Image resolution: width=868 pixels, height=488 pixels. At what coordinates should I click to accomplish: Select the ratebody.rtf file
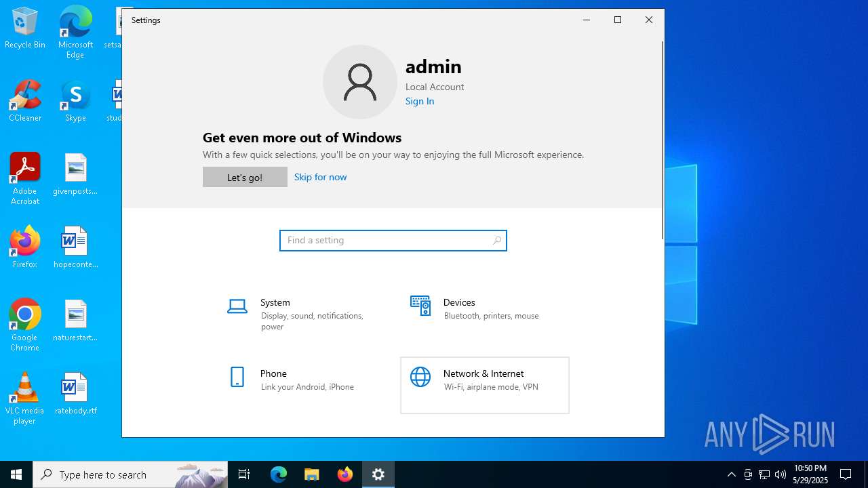75,394
